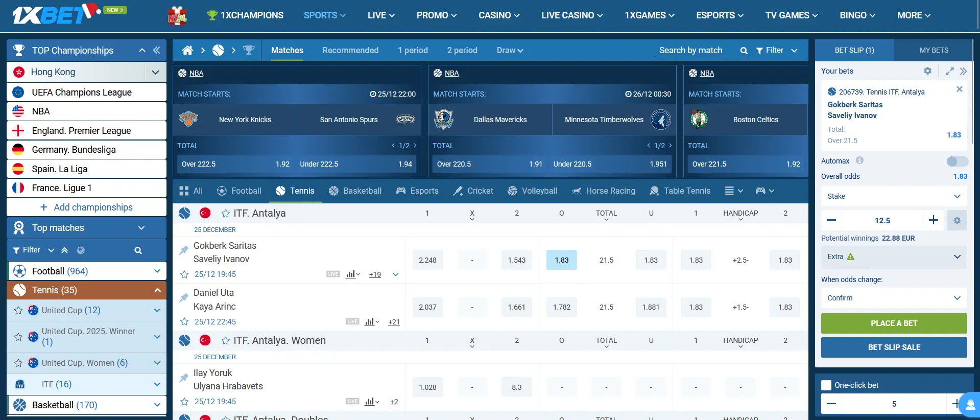Screen dimensions: 980x420
Task: Select 2.248 odds for Gokberk Saritas win
Action: click(427, 260)
